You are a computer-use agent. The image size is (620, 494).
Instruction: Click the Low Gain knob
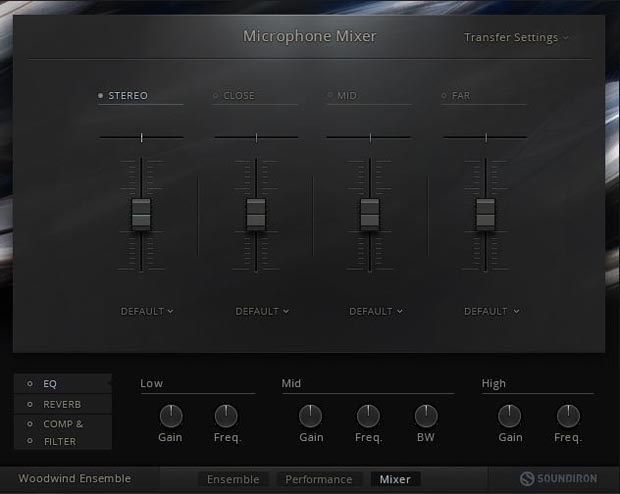[171, 416]
